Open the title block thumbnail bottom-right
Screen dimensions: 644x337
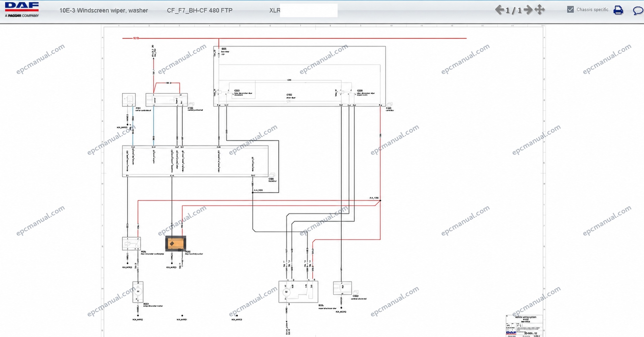click(x=525, y=326)
